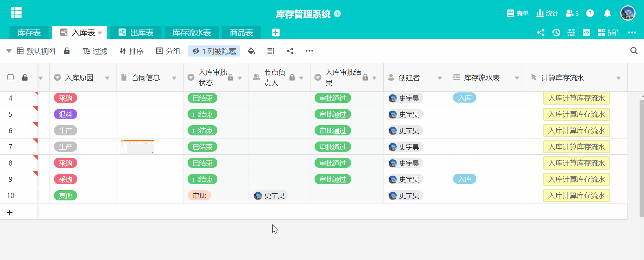Select the 默认视图 default view

tap(36, 51)
